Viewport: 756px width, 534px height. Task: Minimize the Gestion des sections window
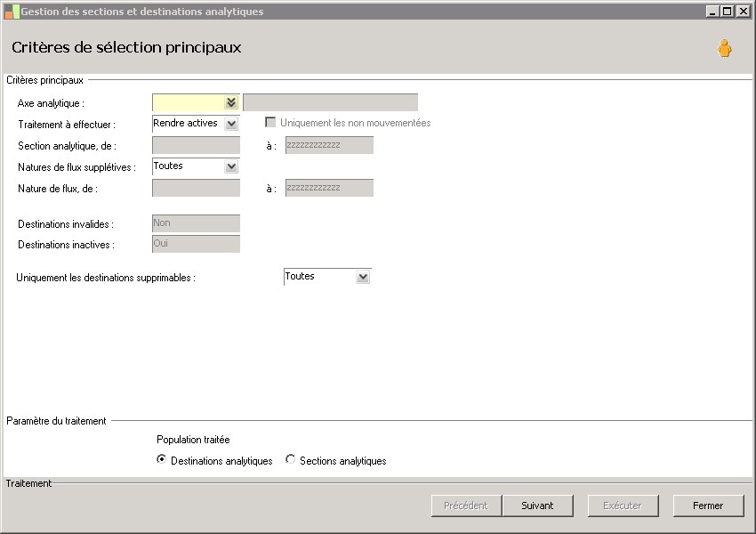click(x=712, y=12)
